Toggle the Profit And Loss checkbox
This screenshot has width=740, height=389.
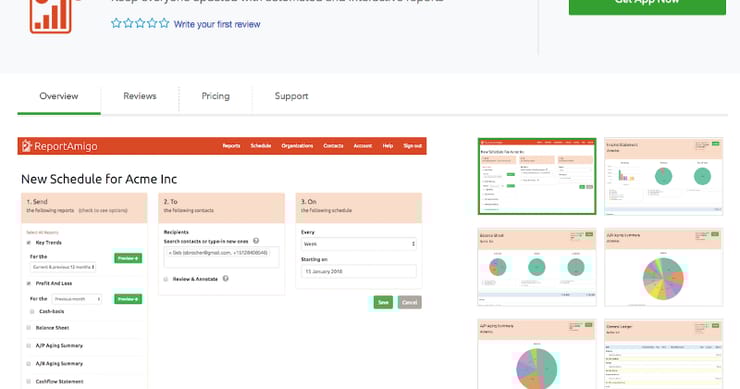click(x=29, y=284)
